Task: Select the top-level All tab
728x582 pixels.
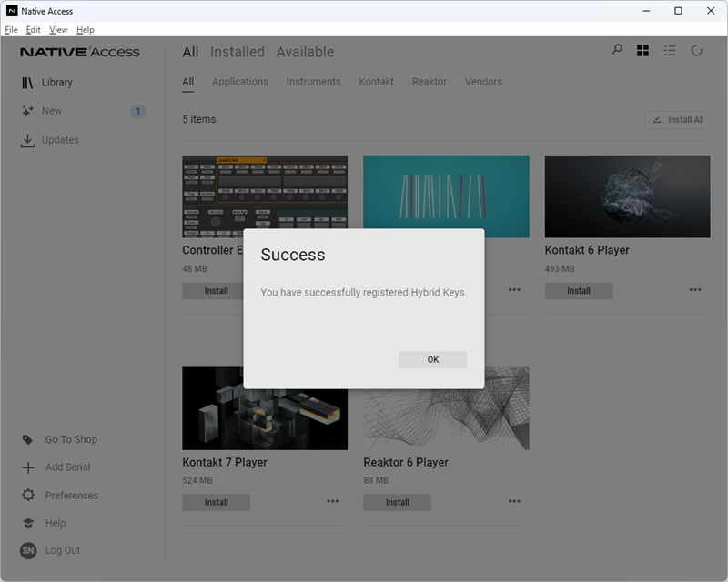Action: 190,52
